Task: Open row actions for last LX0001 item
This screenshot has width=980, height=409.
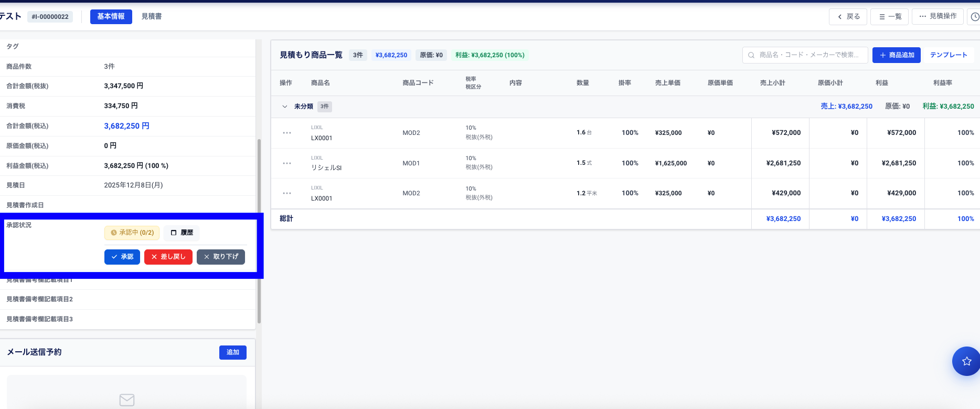Action: (287, 193)
